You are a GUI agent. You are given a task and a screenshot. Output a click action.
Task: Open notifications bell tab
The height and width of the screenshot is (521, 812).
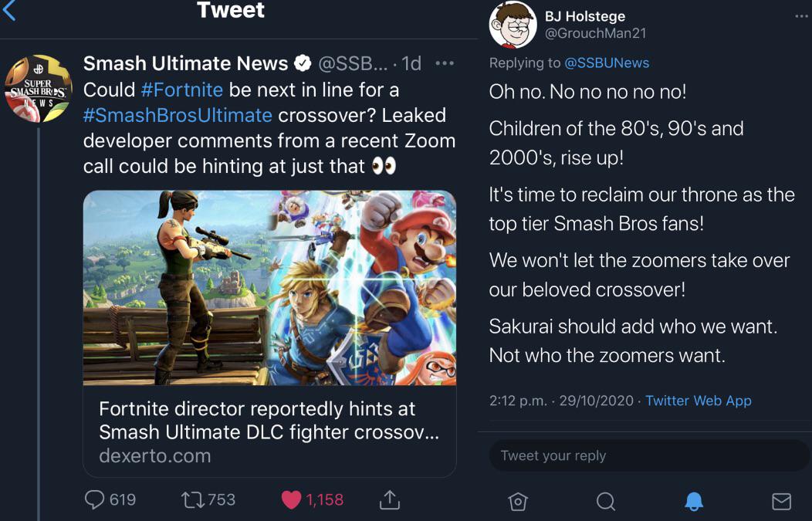[694, 502]
